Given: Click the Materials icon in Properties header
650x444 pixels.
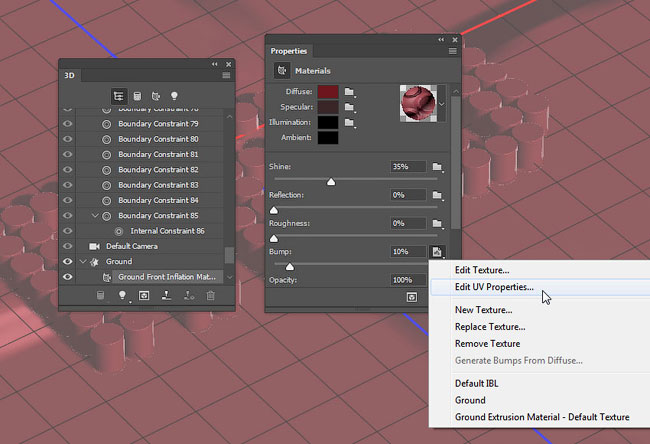Looking at the screenshot, I should coord(282,70).
